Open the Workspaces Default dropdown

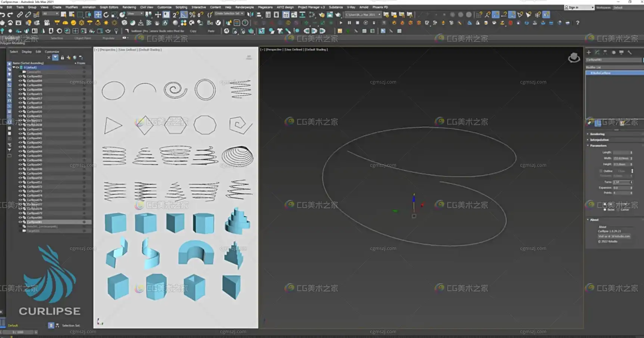[629, 7]
